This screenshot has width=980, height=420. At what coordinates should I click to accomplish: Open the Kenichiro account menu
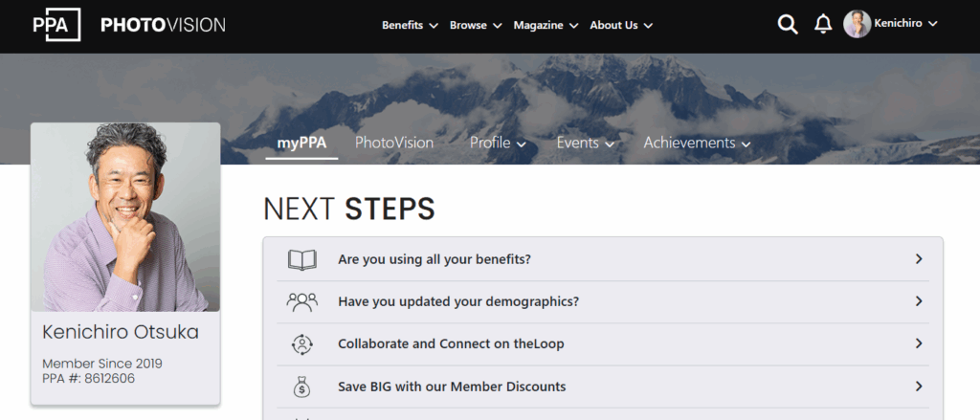[x=905, y=24]
